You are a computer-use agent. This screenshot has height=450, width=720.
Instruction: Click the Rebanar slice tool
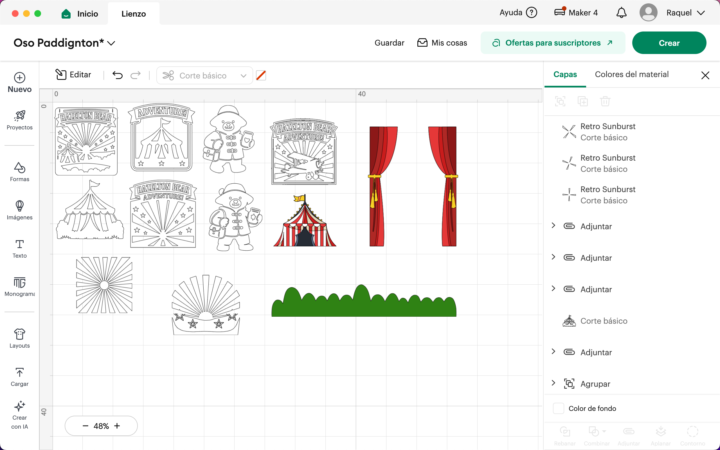(564, 435)
